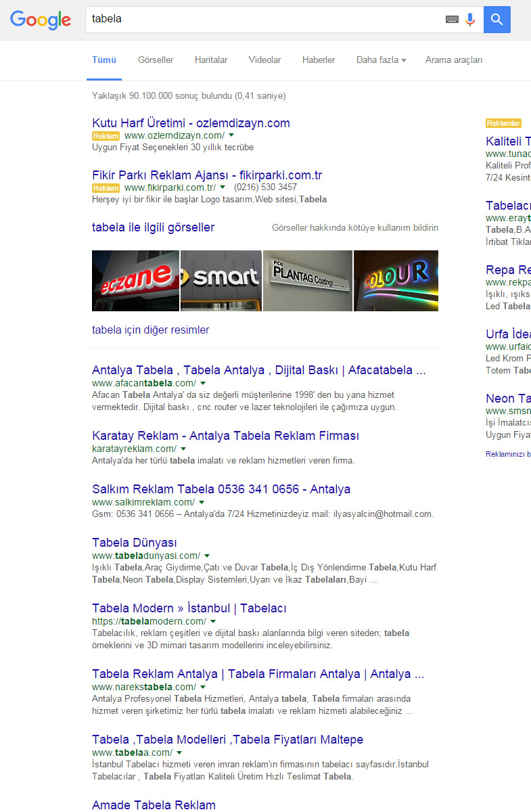Viewport: 531px width, 812px height.
Task: Open the 'PLANTAG Coatings' image thumbnail
Action: pos(308,281)
